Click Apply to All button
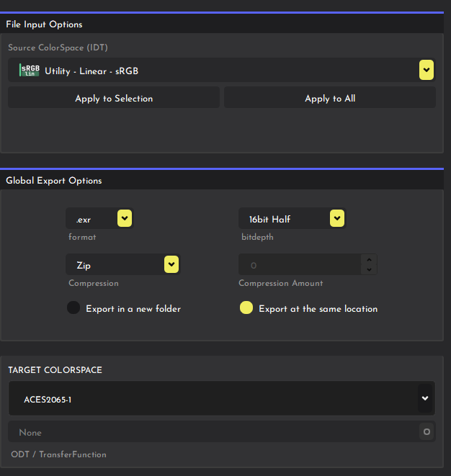 (x=330, y=99)
